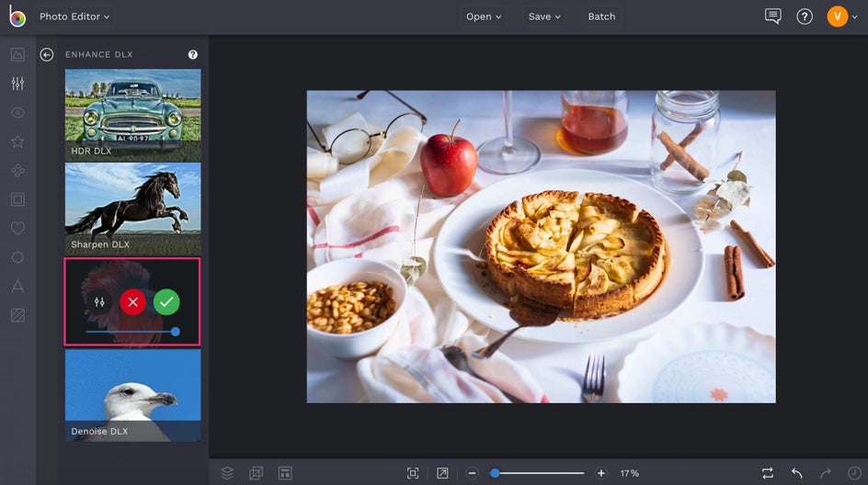Undo the last action
This screenshot has width=868, height=485.
pos(796,473)
